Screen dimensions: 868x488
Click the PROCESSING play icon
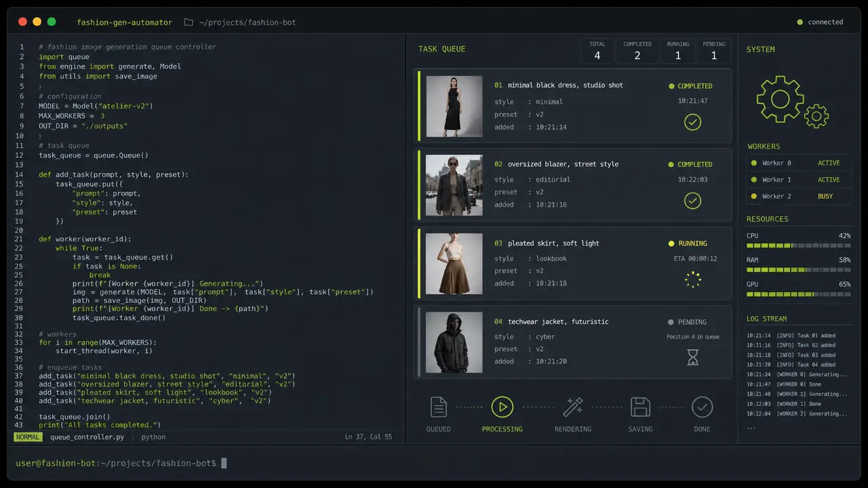pos(502,407)
